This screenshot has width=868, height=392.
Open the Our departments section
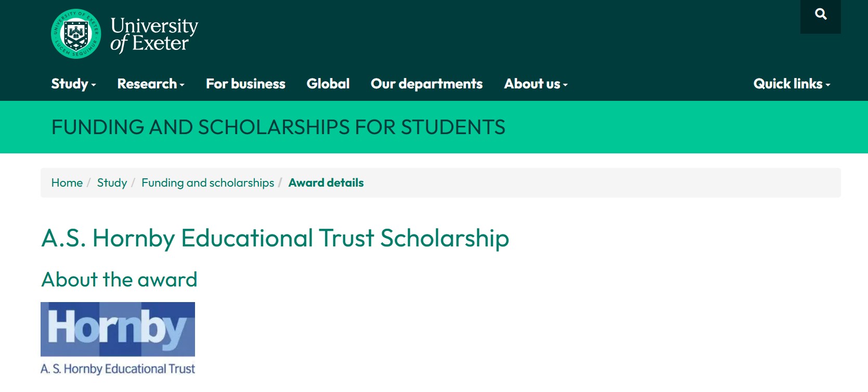point(426,84)
